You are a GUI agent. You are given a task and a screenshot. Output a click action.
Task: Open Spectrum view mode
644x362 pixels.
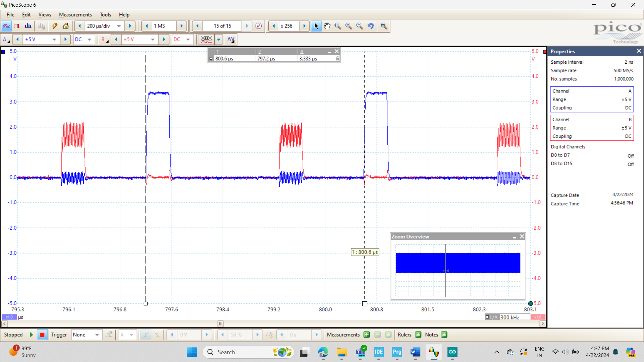pyautogui.click(x=28, y=26)
